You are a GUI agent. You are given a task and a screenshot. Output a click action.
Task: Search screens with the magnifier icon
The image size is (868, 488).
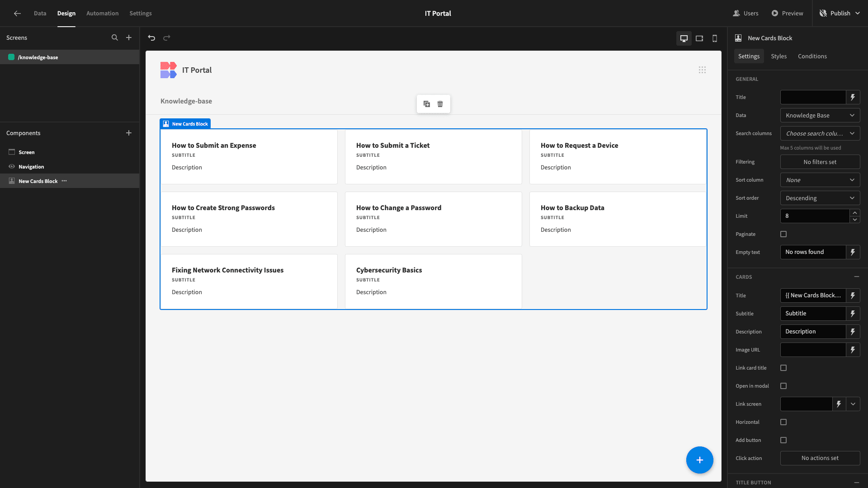(115, 38)
